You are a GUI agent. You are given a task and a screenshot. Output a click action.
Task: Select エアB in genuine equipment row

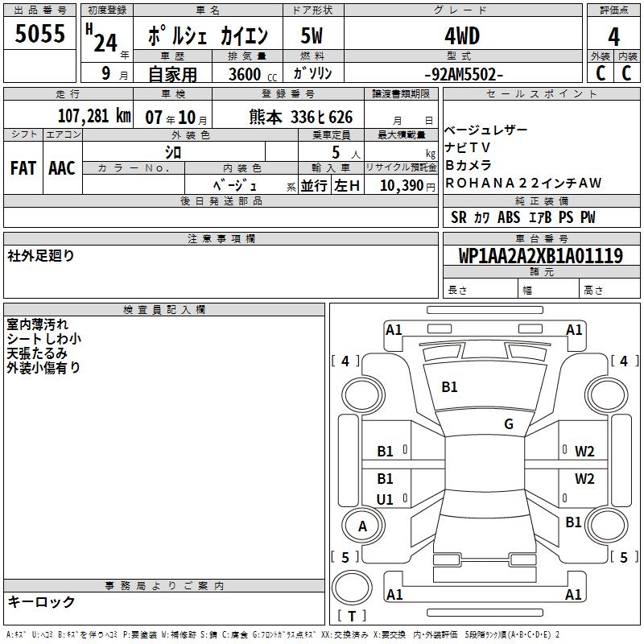pos(540,217)
